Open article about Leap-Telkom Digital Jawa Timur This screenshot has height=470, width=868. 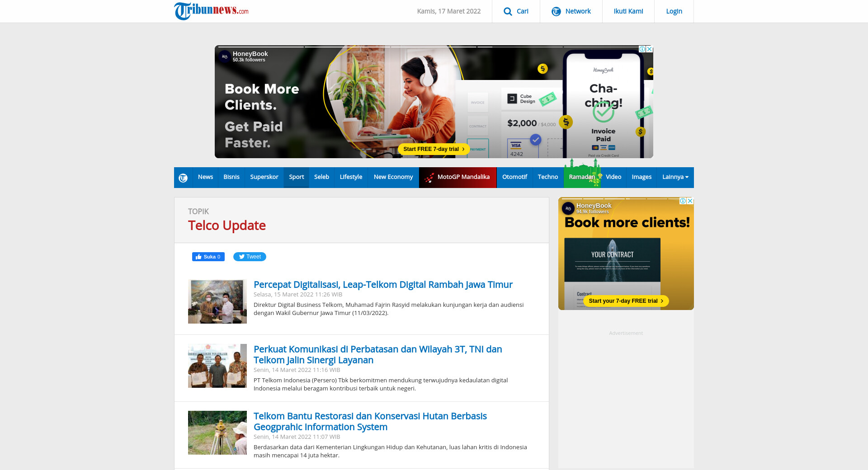pyautogui.click(x=383, y=285)
